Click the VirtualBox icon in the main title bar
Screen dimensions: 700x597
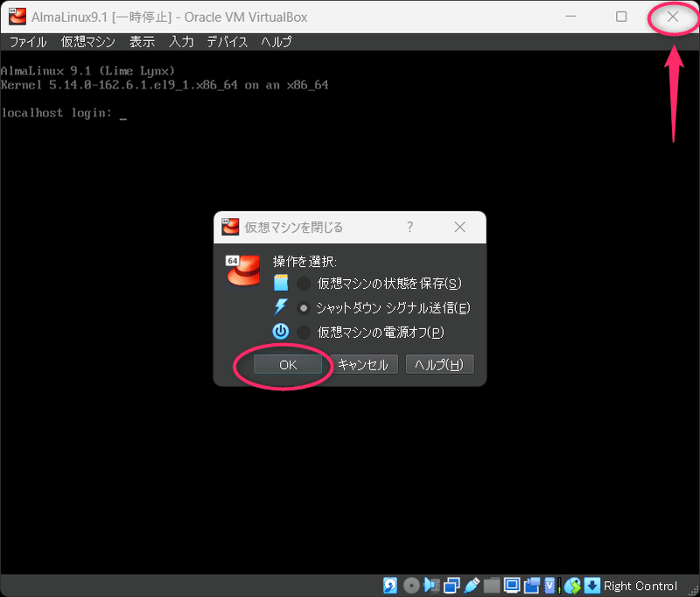(17, 17)
